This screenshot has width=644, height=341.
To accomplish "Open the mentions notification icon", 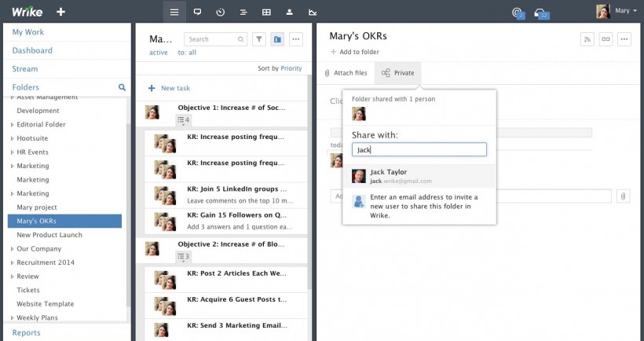I will tap(518, 13).
